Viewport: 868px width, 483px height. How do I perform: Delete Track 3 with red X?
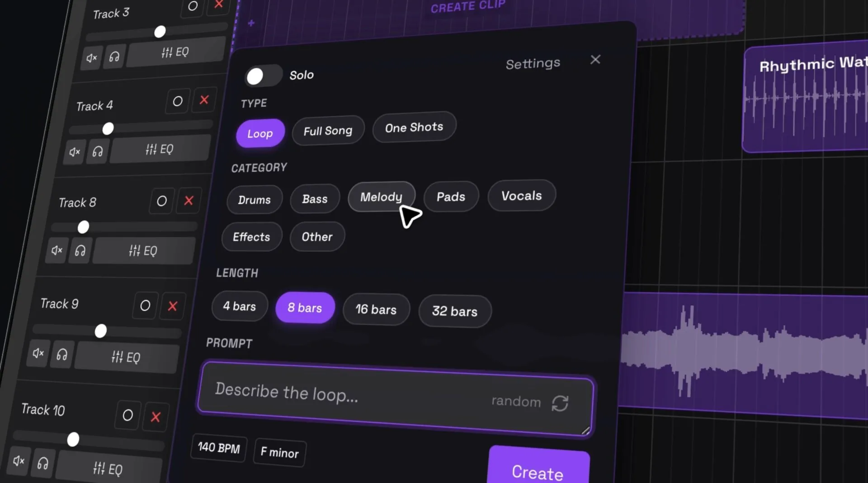[219, 5]
